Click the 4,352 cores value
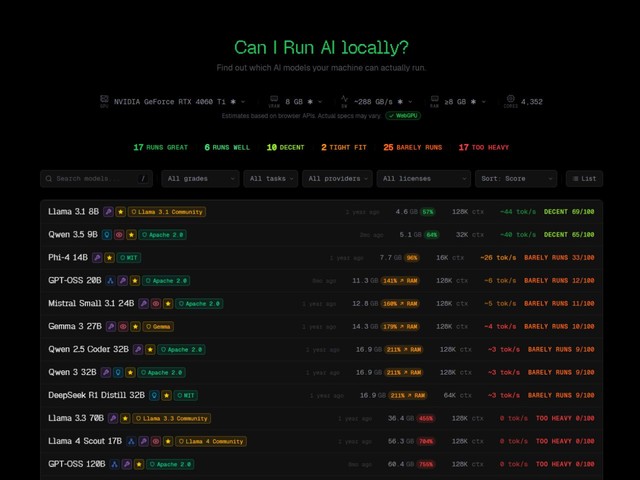This screenshot has height=480, width=640. click(532, 102)
